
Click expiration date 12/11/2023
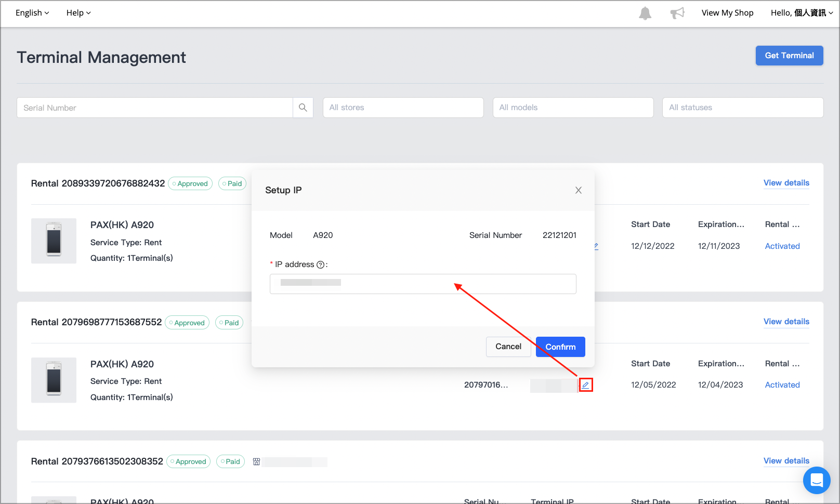(719, 246)
